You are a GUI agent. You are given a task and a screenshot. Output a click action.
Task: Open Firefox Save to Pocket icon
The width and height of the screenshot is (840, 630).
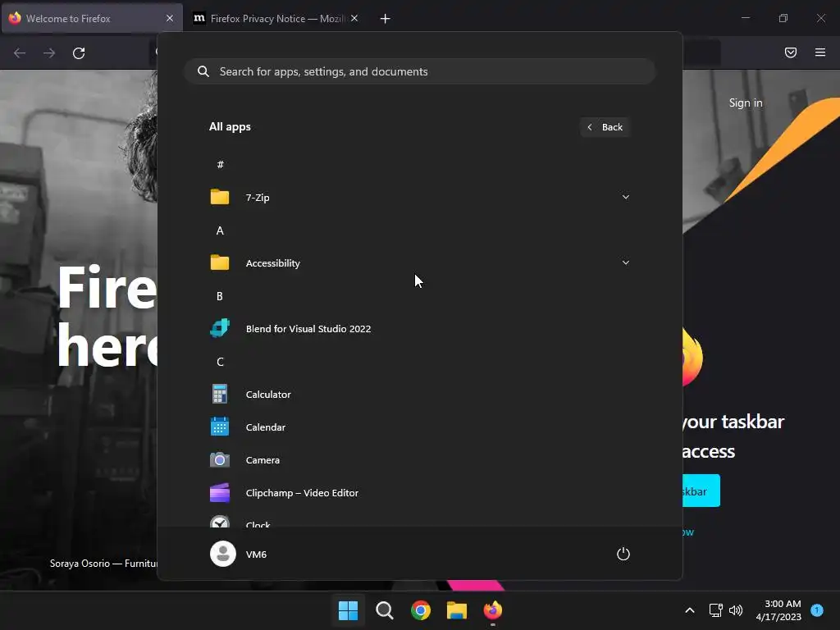(x=791, y=52)
